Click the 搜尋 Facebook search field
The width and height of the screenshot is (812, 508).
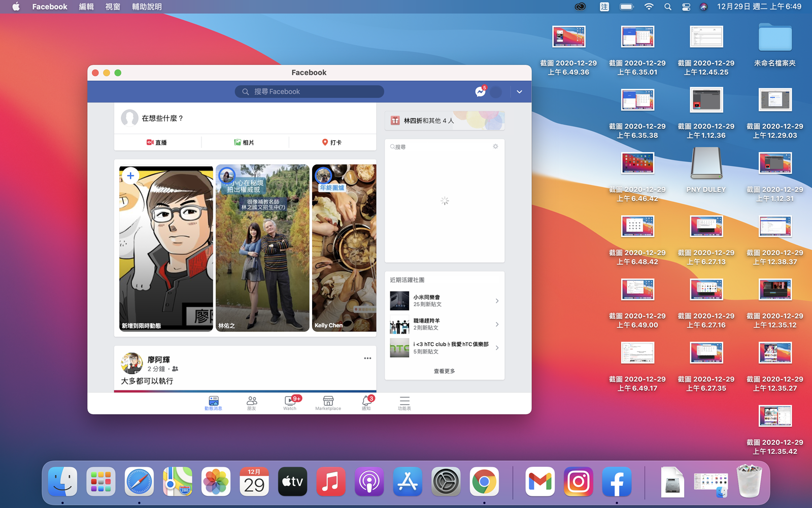click(x=309, y=91)
